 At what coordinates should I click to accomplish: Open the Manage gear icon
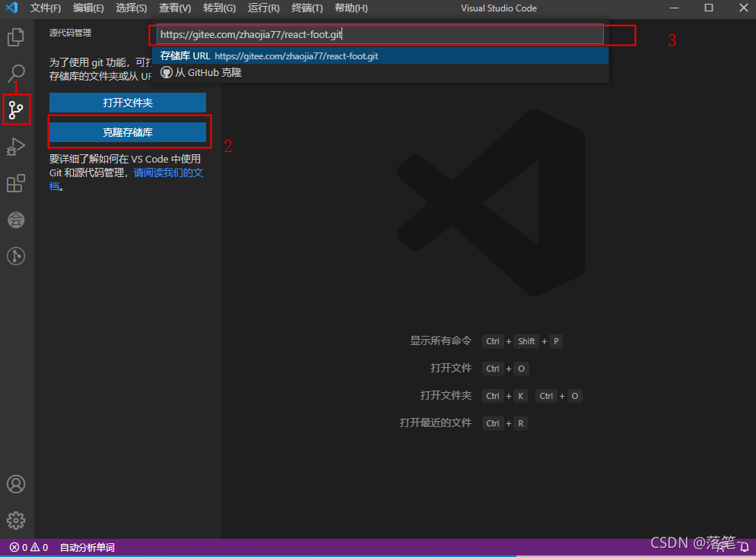[16, 521]
